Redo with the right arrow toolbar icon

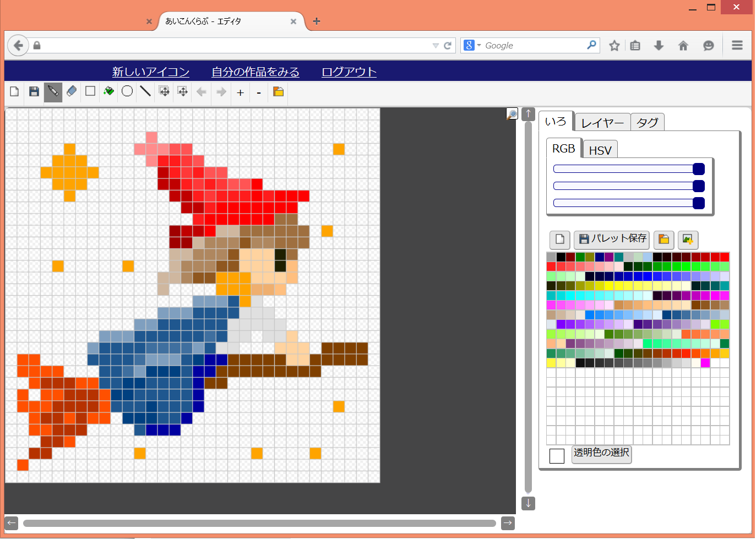[221, 92]
